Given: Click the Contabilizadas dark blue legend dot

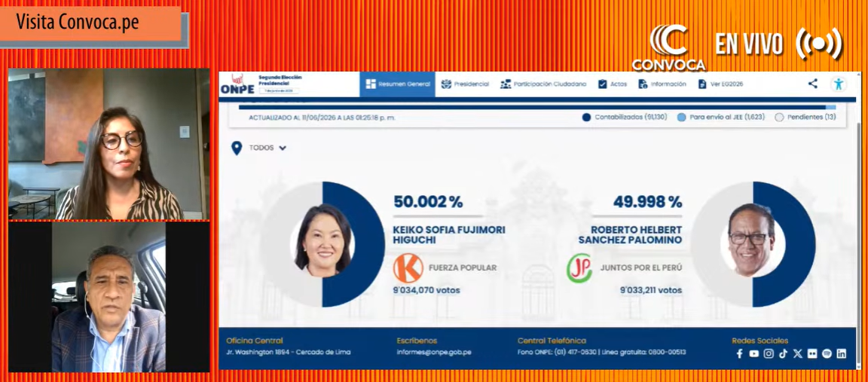Looking at the screenshot, I should point(586,118).
